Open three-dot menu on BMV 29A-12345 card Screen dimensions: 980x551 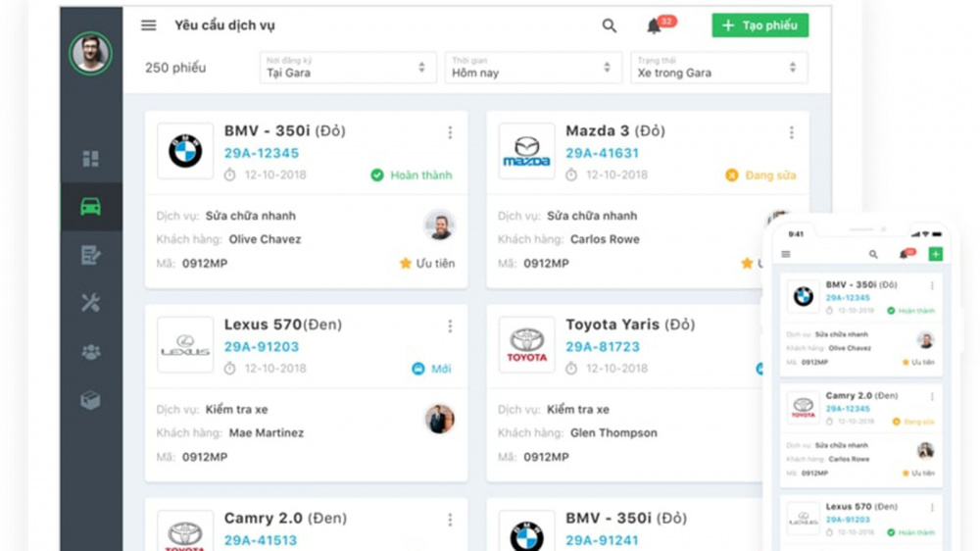(x=450, y=132)
